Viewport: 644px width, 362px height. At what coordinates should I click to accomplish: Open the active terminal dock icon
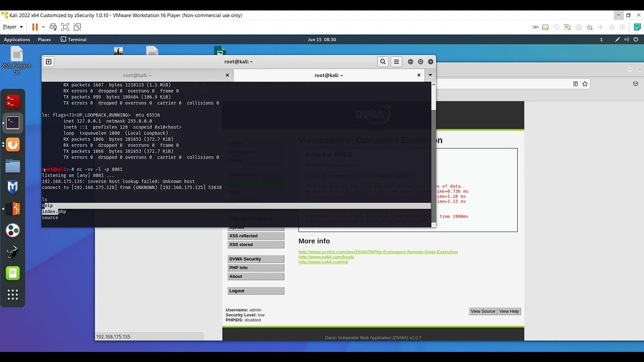coord(13,123)
